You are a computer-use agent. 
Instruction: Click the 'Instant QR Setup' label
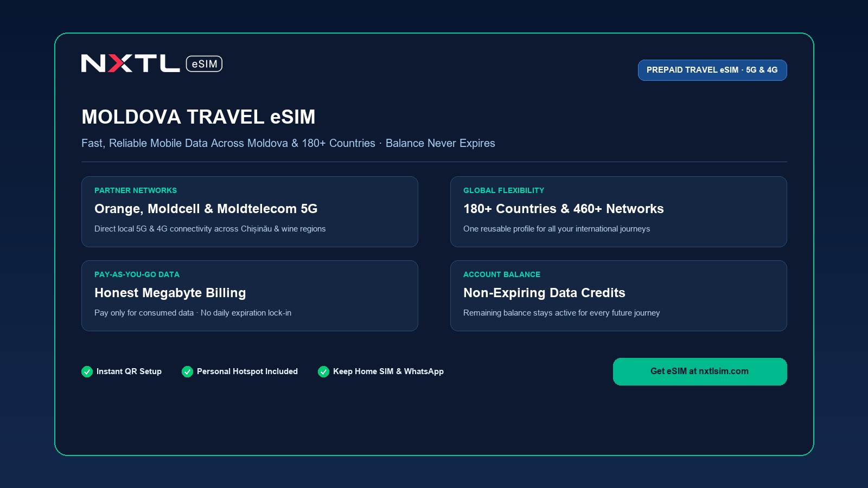pyautogui.click(x=129, y=371)
